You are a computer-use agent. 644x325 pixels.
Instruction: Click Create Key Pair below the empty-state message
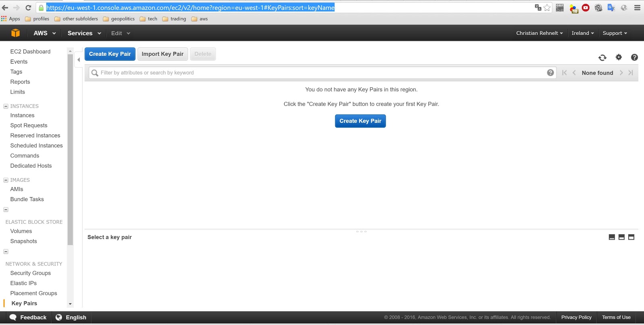360,121
